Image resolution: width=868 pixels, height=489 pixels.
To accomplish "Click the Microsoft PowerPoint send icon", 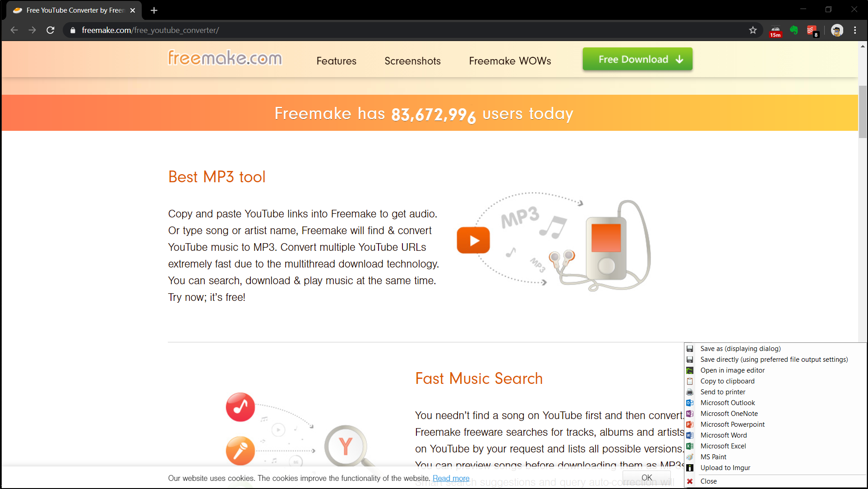I will (x=691, y=424).
